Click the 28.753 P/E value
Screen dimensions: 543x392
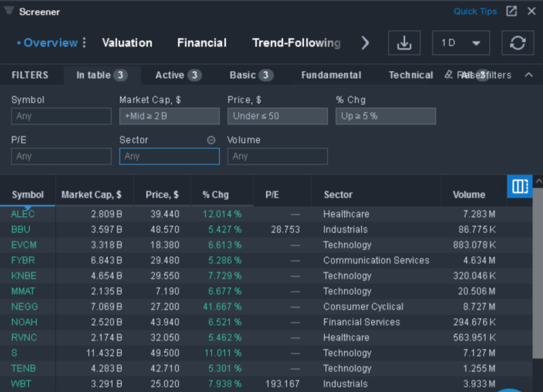point(285,230)
